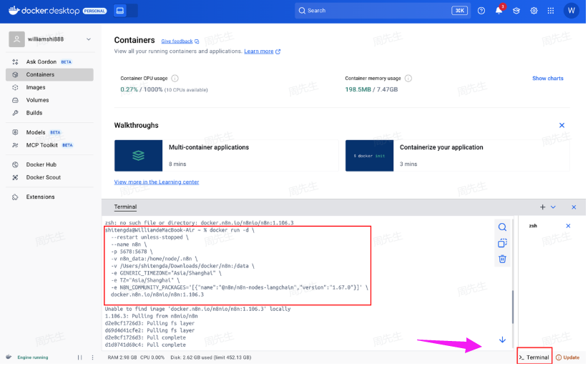
Task: Clear terminal with trash icon
Action: 502,259
